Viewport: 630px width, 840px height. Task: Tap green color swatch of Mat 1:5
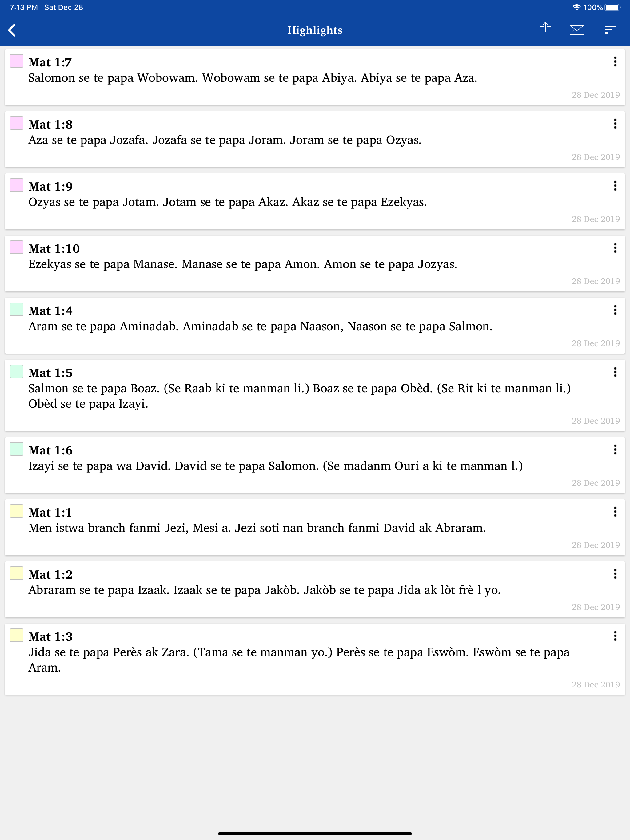tap(17, 371)
